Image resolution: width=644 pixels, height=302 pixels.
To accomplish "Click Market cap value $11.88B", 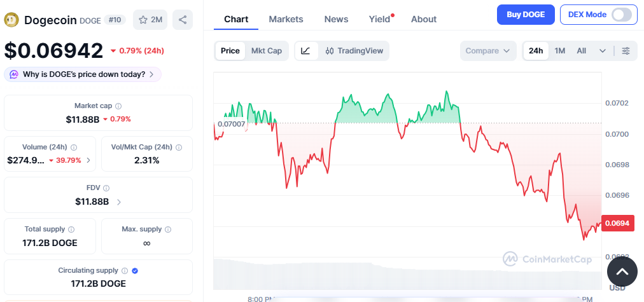I will [x=83, y=120].
